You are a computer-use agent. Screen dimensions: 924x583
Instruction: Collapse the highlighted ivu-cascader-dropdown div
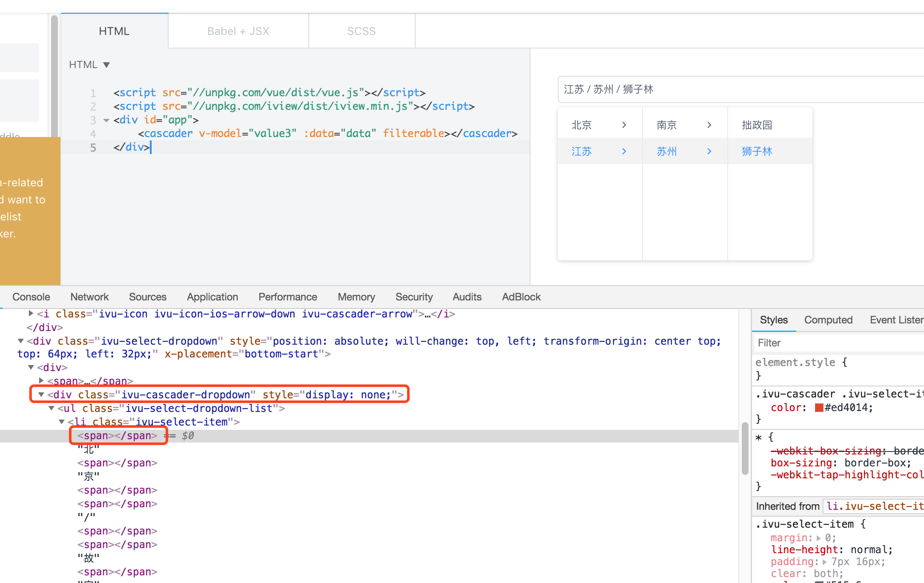[x=41, y=394]
